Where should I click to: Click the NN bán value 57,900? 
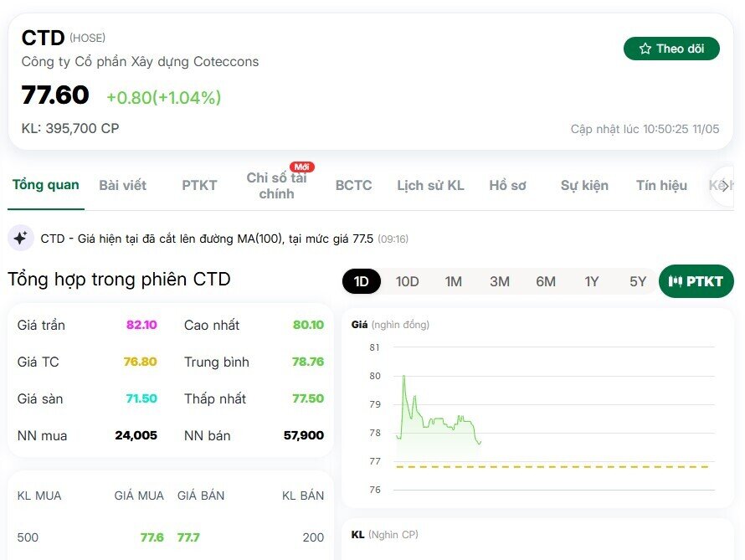[x=304, y=435]
